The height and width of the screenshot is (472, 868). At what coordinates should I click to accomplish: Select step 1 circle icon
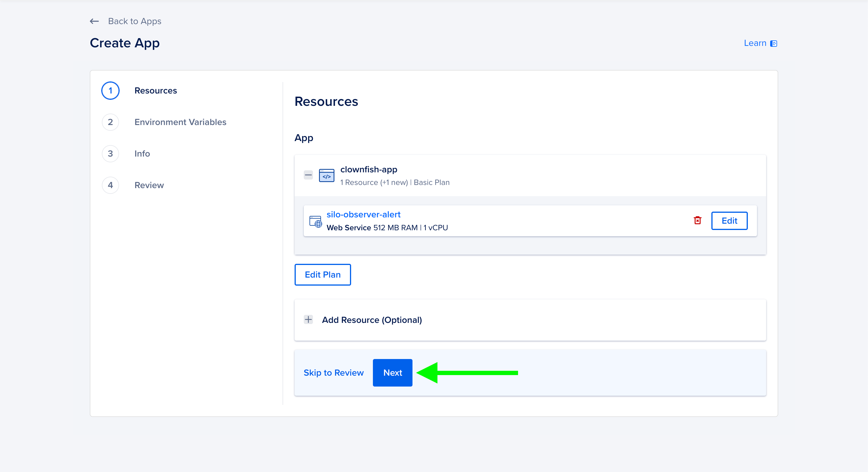pos(110,91)
